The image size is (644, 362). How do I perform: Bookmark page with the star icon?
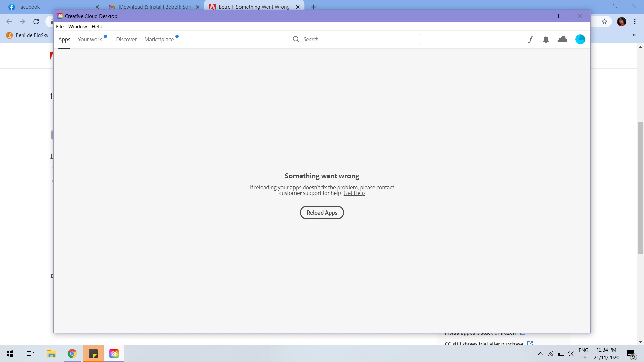click(x=604, y=22)
